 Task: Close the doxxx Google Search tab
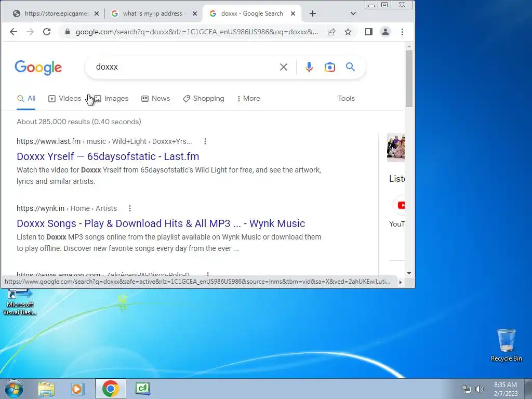[x=293, y=14]
